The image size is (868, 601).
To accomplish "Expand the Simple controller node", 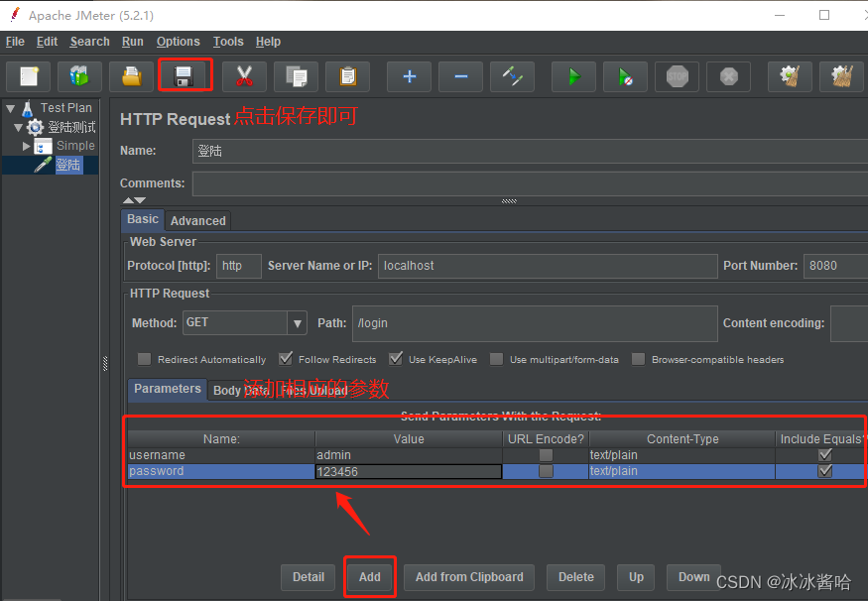I will pyautogui.click(x=26, y=146).
